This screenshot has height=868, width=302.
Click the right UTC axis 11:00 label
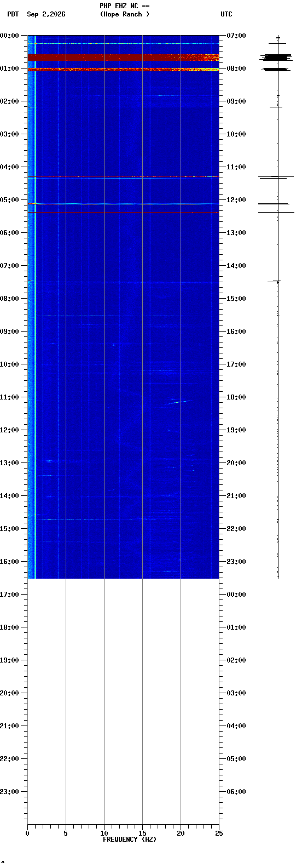236,167
